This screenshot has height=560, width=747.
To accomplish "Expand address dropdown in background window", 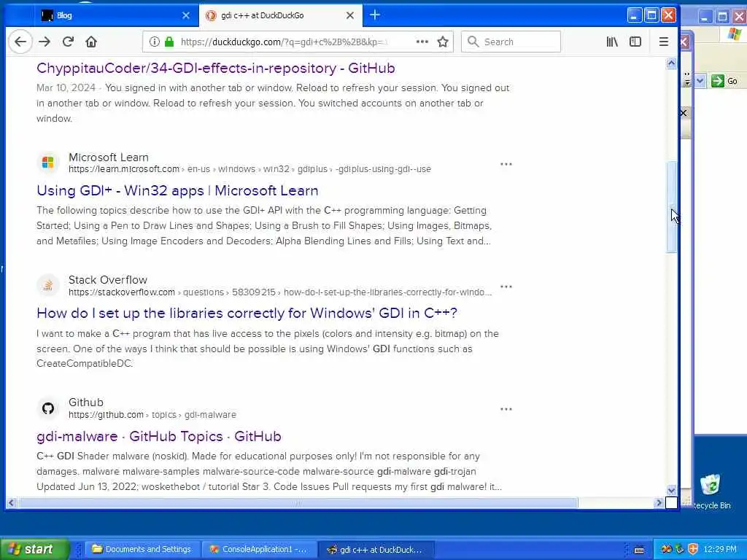I will tap(700, 81).
